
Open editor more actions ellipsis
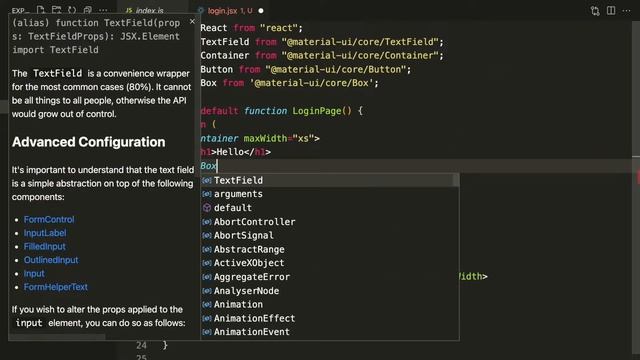pyautogui.click(x=626, y=11)
